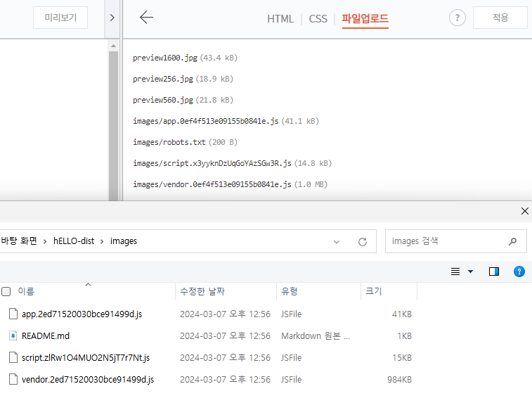Open explorer help blue question icon
This screenshot has height=403, width=532.
(x=519, y=271)
